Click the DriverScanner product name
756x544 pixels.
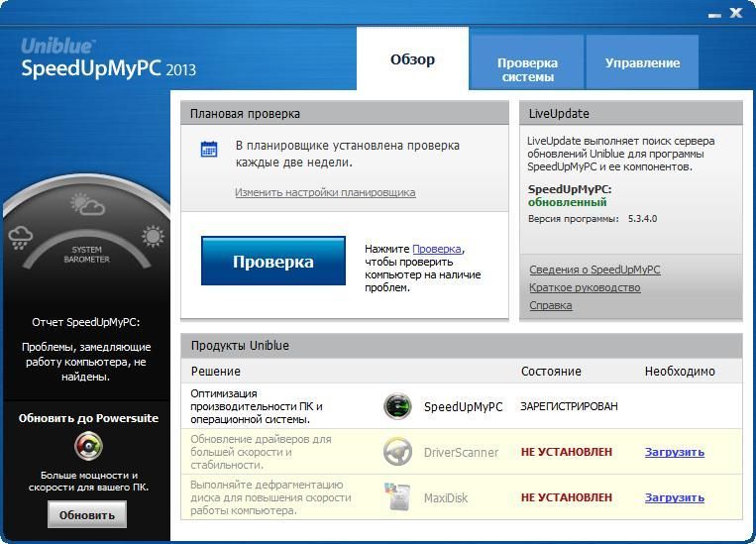[x=461, y=453]
